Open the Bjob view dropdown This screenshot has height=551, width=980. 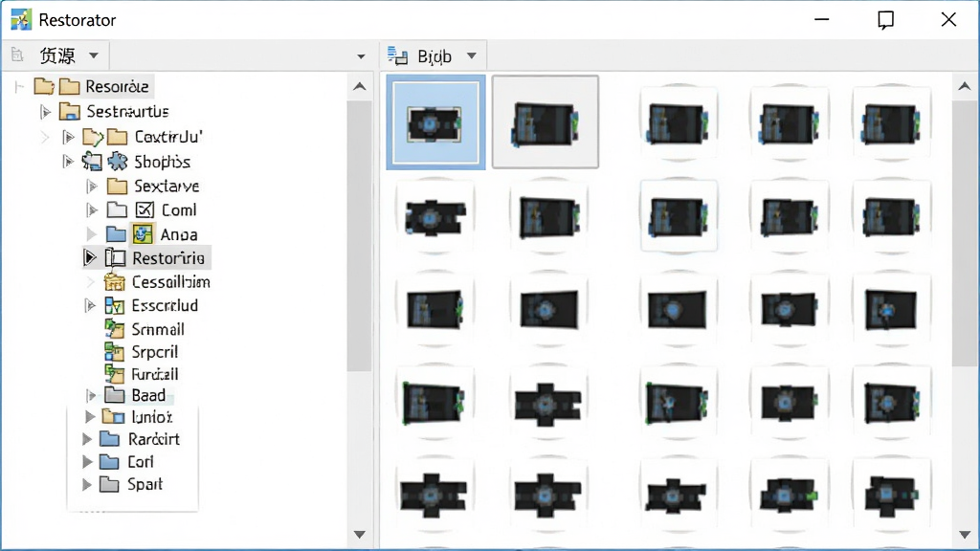[x=472, y=56]
